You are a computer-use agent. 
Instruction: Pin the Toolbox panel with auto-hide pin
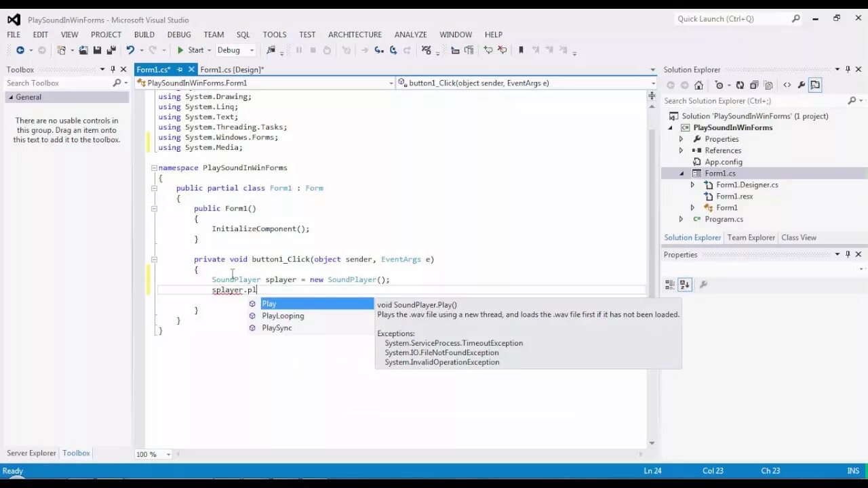coord(113,69)
